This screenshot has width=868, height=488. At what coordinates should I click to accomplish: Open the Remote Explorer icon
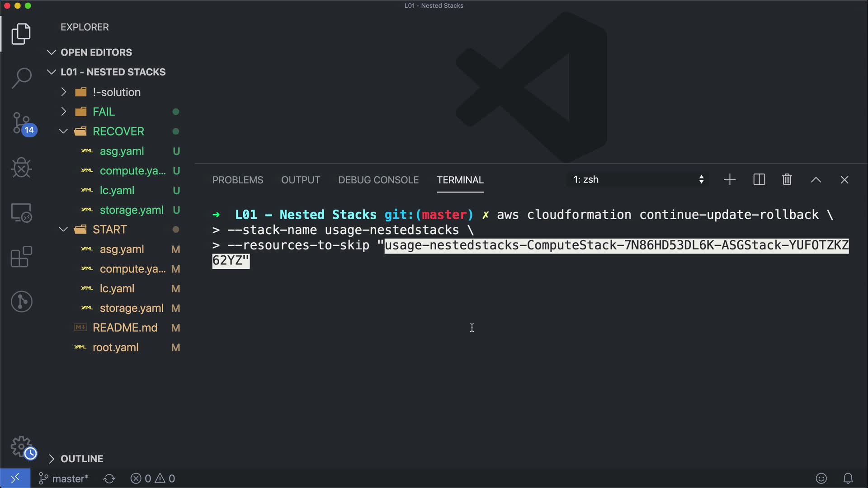(x=21, y=212)
